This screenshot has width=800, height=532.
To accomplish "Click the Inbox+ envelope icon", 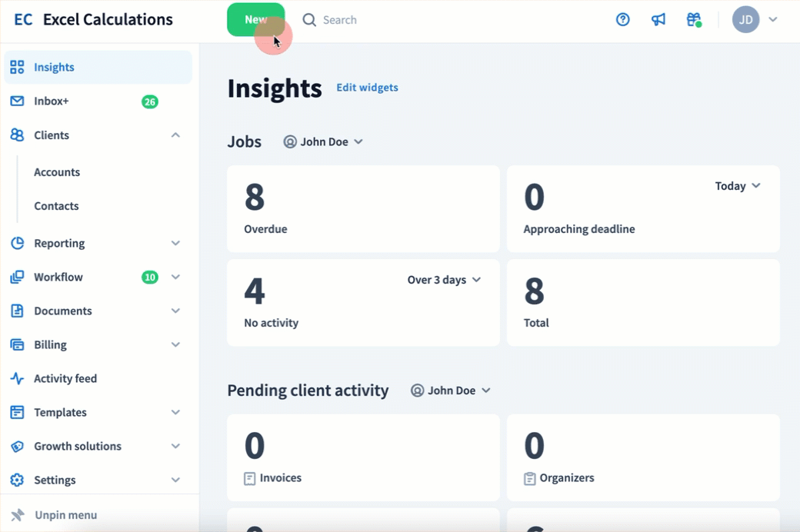I will (17, 101).
